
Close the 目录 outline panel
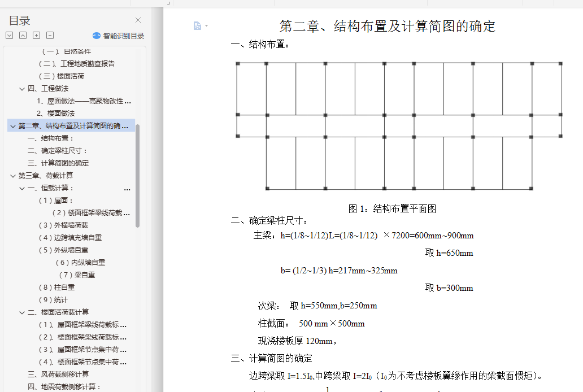tap(138, 20)
